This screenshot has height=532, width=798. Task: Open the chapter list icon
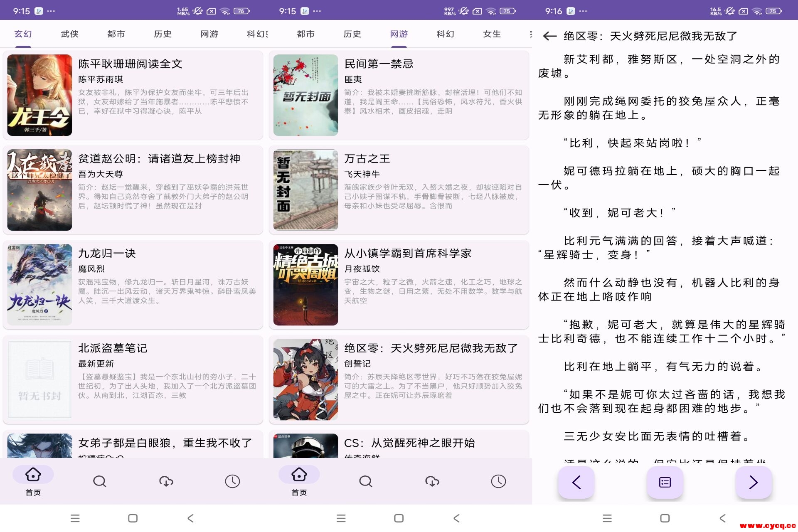[665, 482]
